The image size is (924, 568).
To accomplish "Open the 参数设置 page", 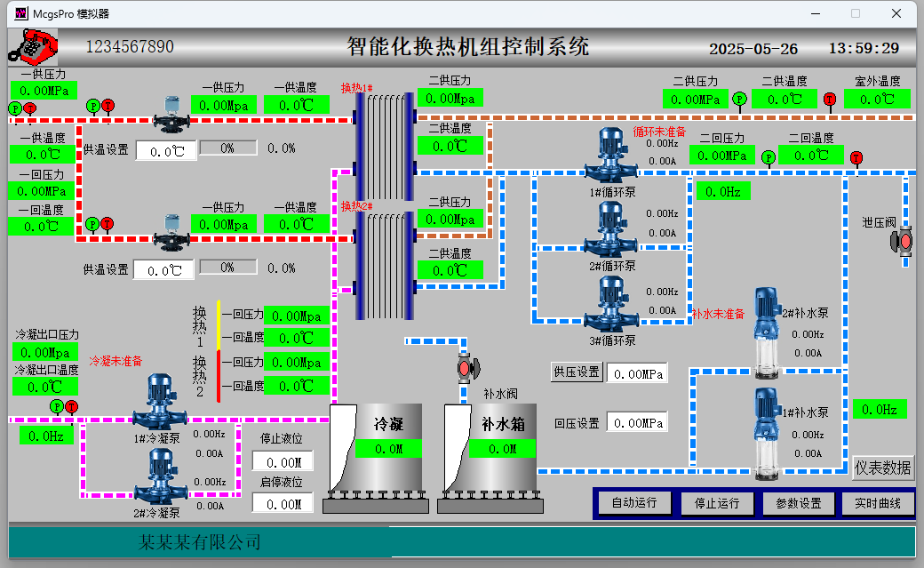I will pos(798,503).
